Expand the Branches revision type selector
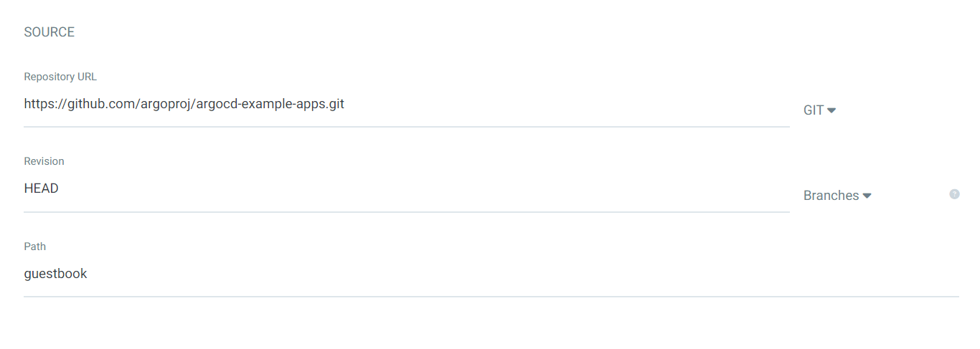Screen dimensions: 980x349 click(837, 196)
